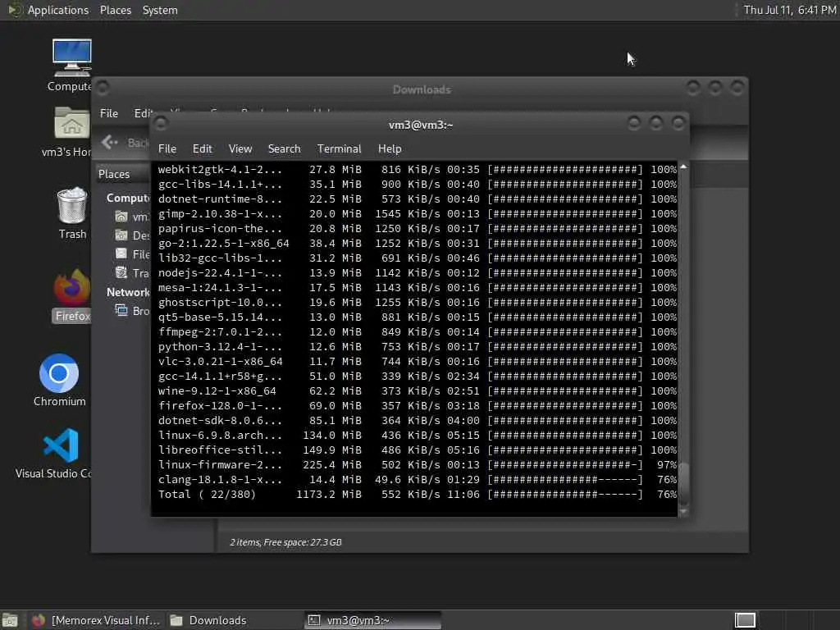Image resolution: width=840 pixels, height=630 pixels.
Task: Open the terminal Help menu
Action: point(390,148)
